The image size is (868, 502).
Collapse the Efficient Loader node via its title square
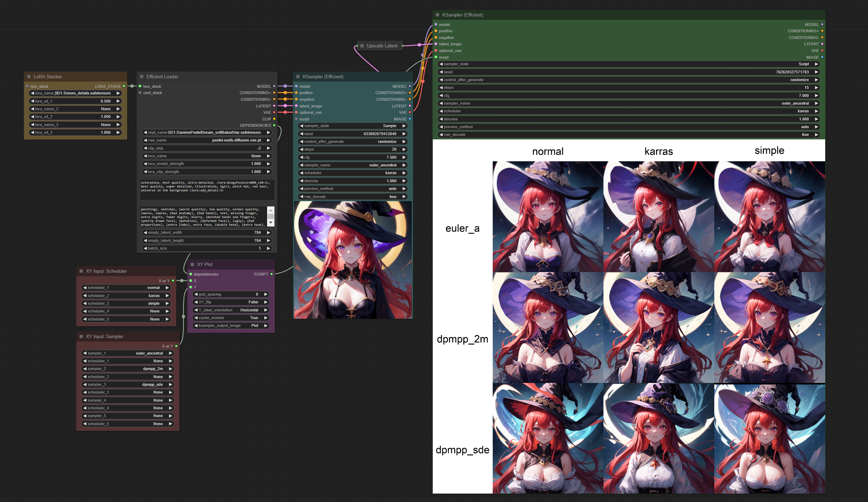click(x=142, y=77)
